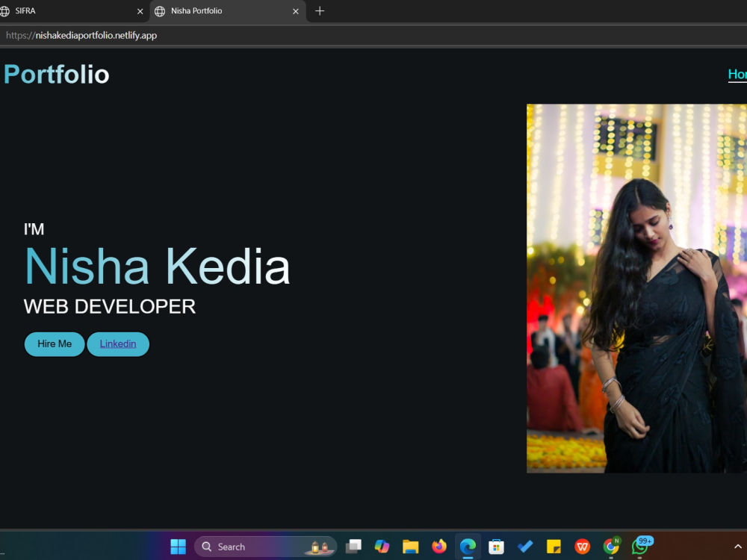Open Google Chrome from the taskbar
747x560 pixels.
tap(611, 547)
